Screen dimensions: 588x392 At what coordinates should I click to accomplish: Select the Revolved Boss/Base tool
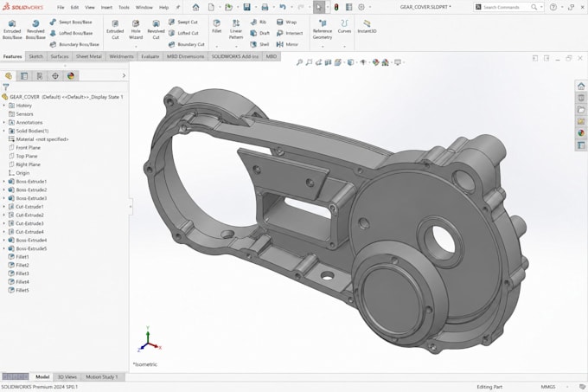35,29
